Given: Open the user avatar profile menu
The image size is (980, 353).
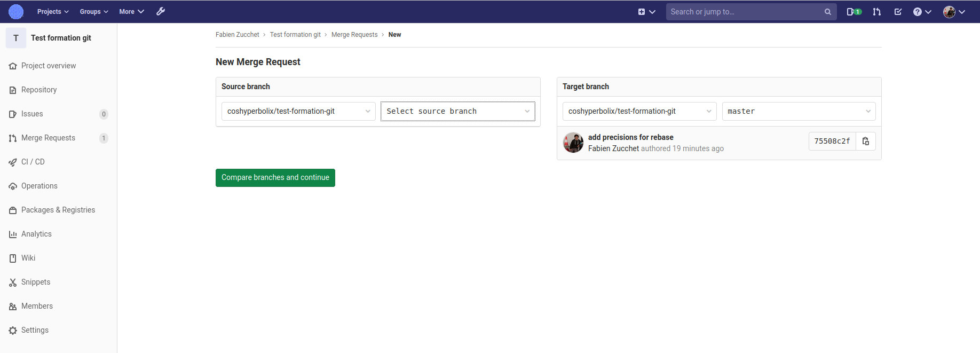Looking at the screenshot, I should point(954,11).
